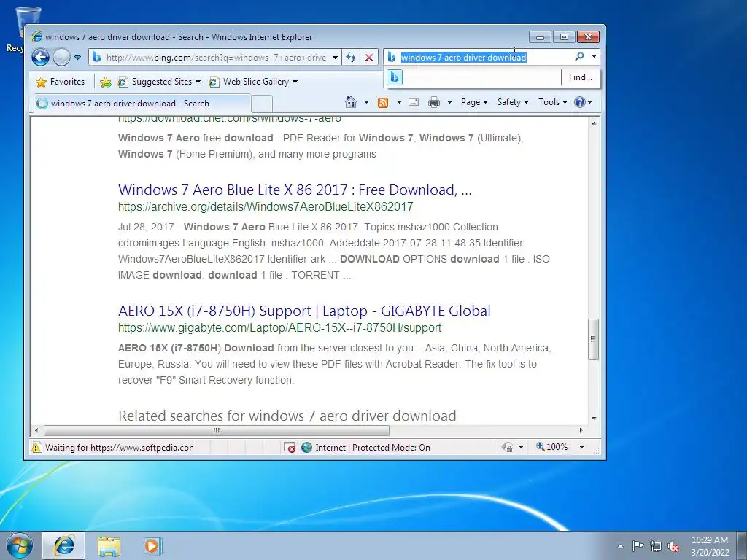Show hidden tray icons arrow
The image size is (747, 560).
click(x=620, y=546)
